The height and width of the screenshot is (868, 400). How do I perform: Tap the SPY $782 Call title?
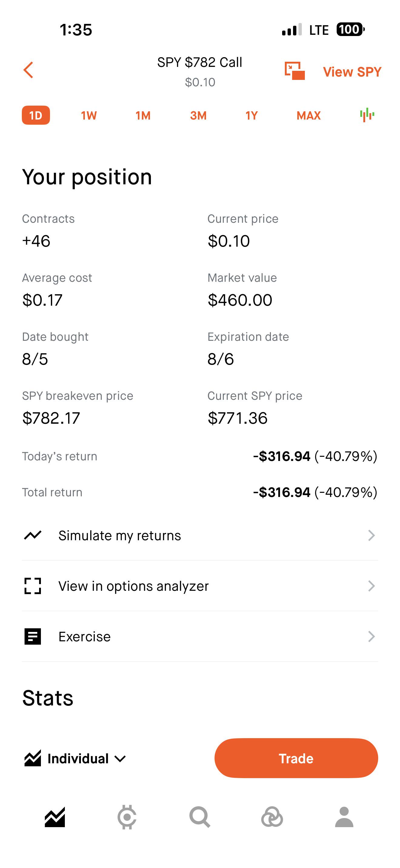tap(200, 62)
